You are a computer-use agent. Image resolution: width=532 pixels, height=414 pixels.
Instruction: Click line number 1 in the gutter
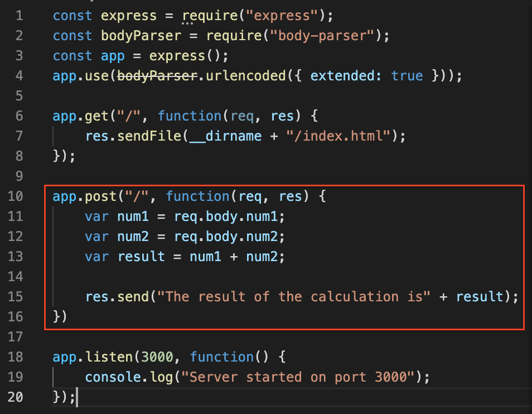coord(20,16)
